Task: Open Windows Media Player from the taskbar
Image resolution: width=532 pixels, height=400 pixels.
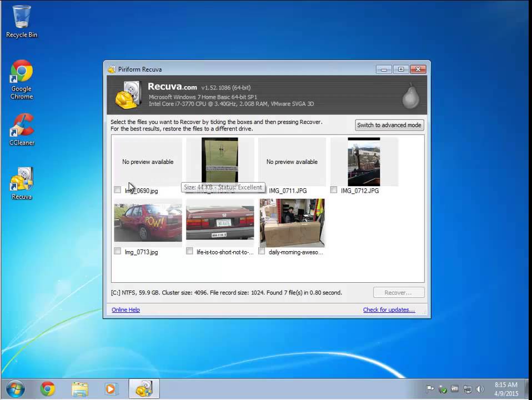Action: (x=111, y=389)
